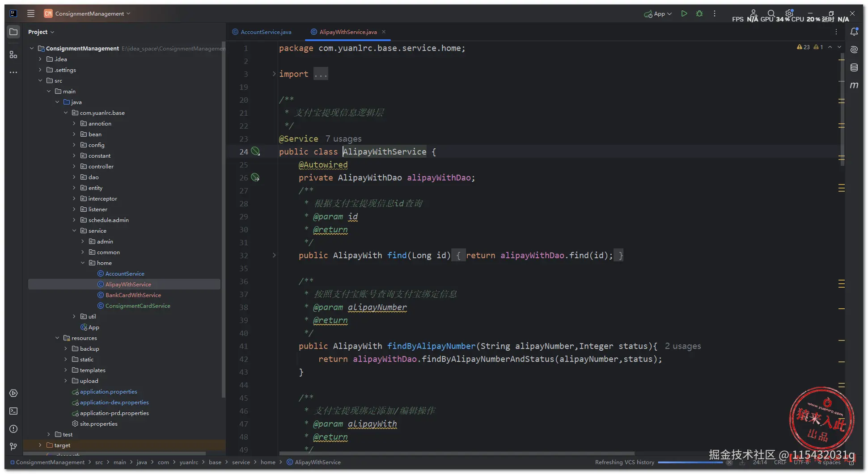Open the Notifications panel
Viewport: 868px width, 474px height.
pyautogui.click(x=854, y=32)
